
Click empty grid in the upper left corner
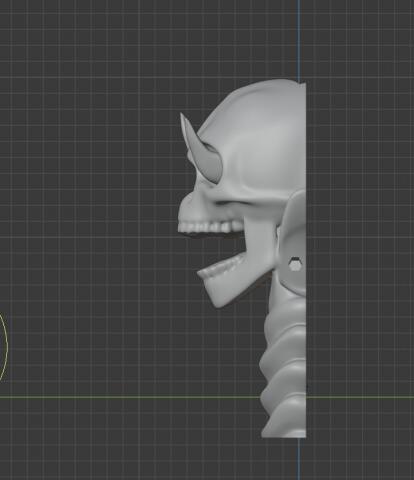pyautogui.click(x=50, y=40)
